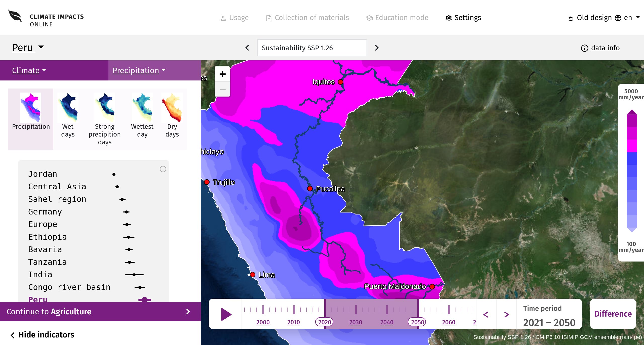Open the language selector en dropdown
Screen dimensions: 644x345
click(628, 18)
